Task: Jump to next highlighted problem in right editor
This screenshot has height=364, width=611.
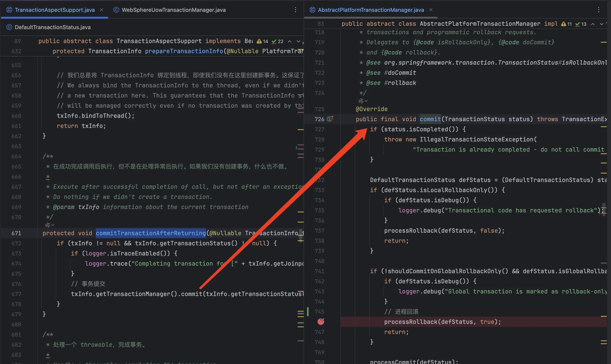Action: [602, 24]
